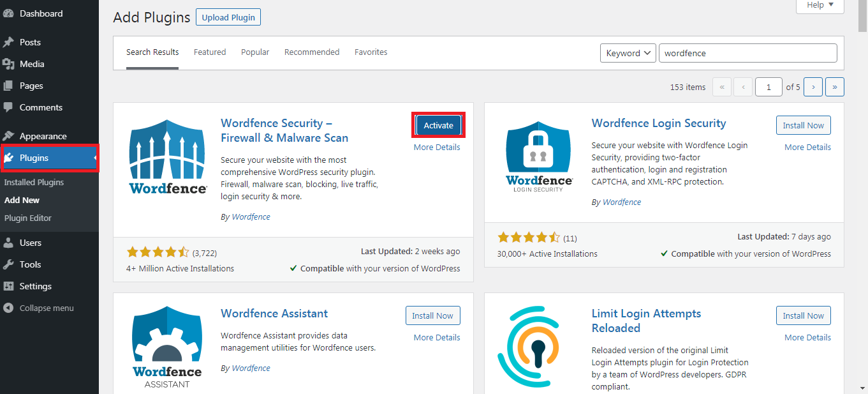Viewport: 868px width, 394px height.
Task: Open the Wordfence Assistant title link
Action: pyautogui.click(x=274, y=314)
